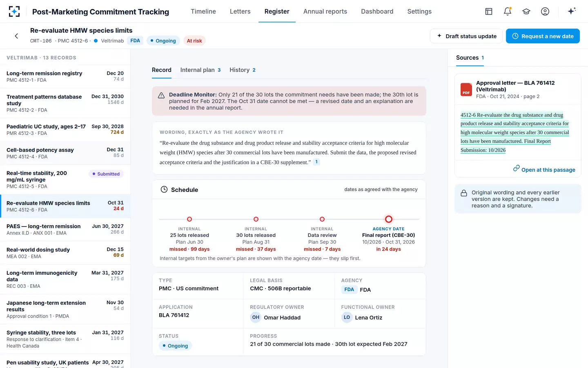The height and width of the screenshot is (368, 588).
Task: Click the PDF icon of approval letter
Action: pyautogui.click(x=466, y=90)
